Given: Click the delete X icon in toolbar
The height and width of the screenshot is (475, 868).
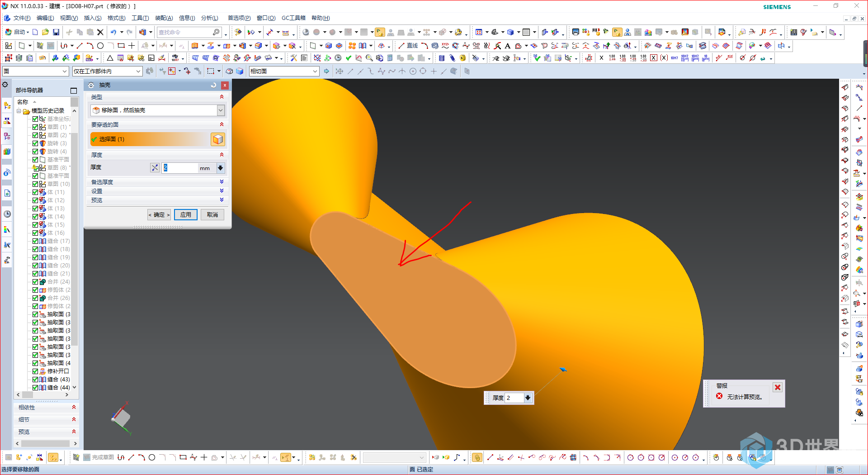Looking at the screenshot, I should [100, 32].
